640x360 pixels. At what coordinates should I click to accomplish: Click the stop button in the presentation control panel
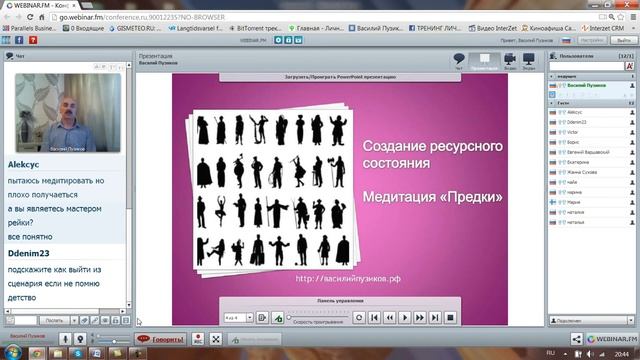(450, 318)
